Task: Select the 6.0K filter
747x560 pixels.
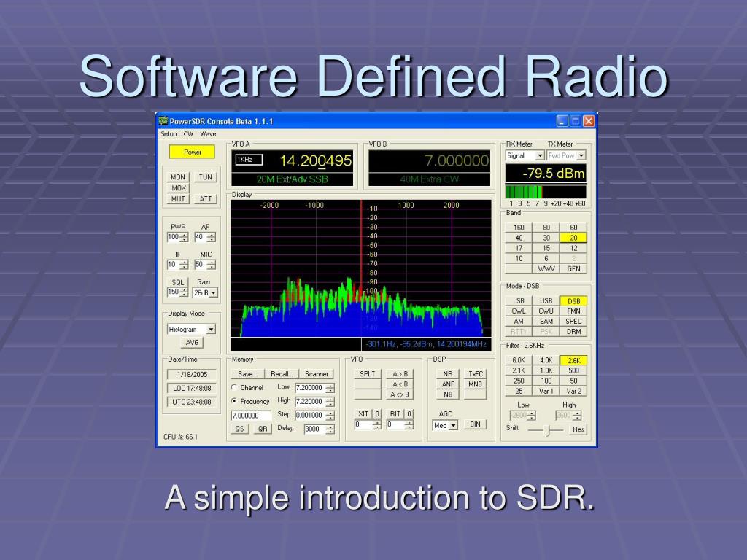Action: [519, 360]
